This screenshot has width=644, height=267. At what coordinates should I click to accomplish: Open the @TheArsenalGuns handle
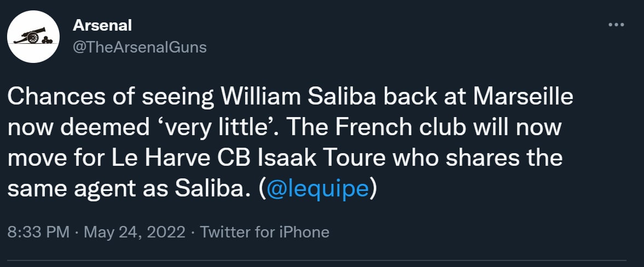tap(140, 47)
